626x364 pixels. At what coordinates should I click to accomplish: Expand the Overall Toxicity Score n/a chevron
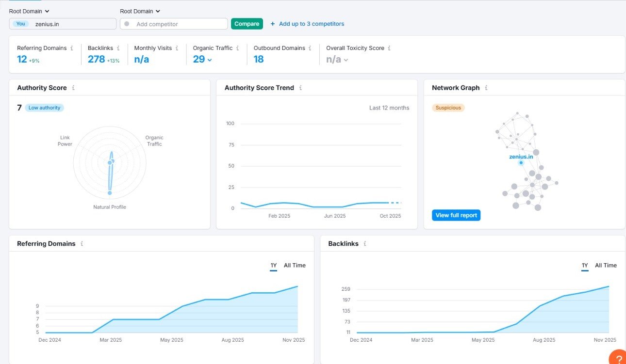tap(346, 60)
